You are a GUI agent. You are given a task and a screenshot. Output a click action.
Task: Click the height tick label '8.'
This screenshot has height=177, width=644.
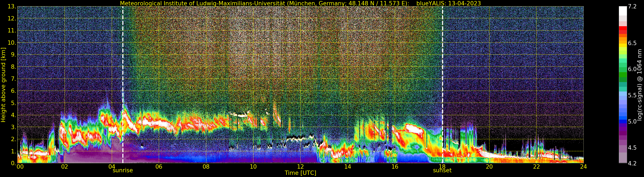click(x=14, y=67)
